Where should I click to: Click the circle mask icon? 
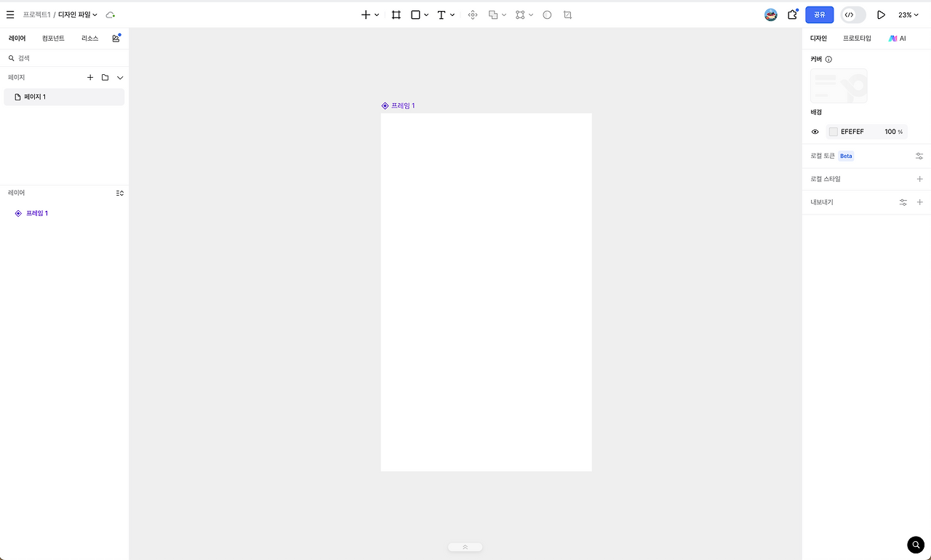point(548,15)
